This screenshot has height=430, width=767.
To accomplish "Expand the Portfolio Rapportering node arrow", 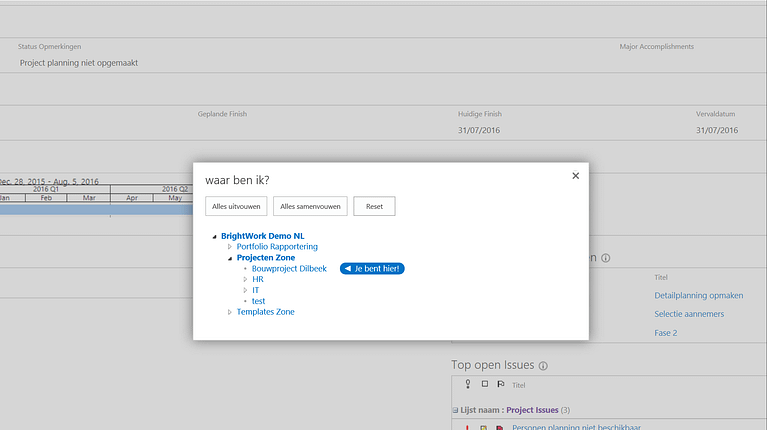I will pos(229,247).
